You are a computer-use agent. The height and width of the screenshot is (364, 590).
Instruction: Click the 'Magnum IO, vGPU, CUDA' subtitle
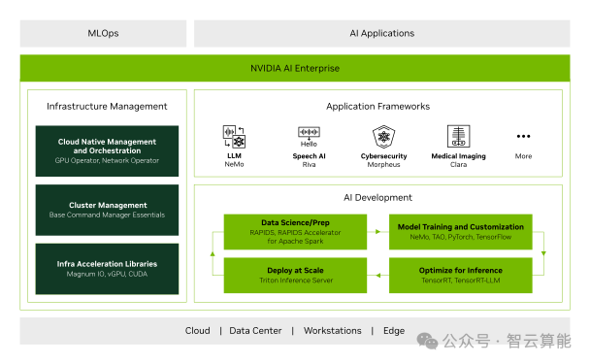click(107, 274)
